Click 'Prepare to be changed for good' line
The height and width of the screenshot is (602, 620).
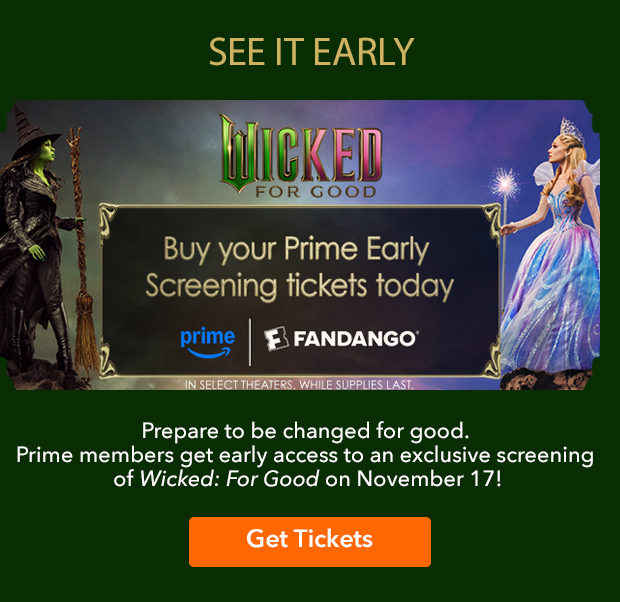305,431
